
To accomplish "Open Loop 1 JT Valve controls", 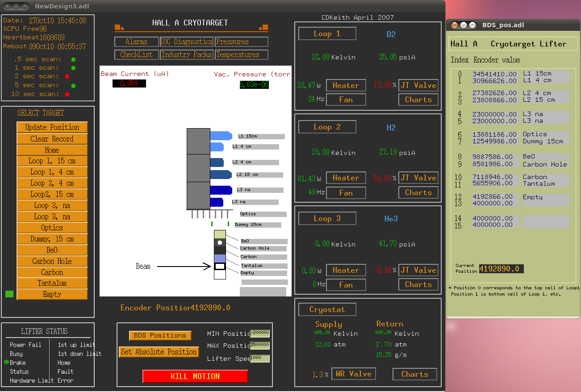I will tap(418, 85).
